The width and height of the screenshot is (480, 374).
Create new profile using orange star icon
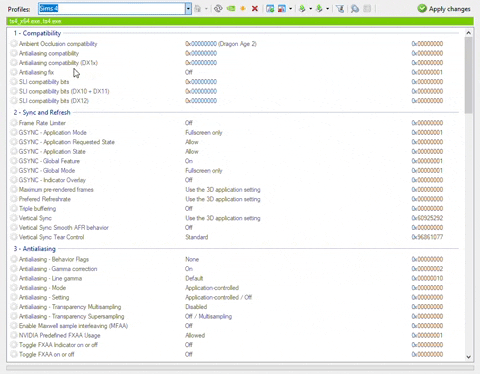[243, 9]
